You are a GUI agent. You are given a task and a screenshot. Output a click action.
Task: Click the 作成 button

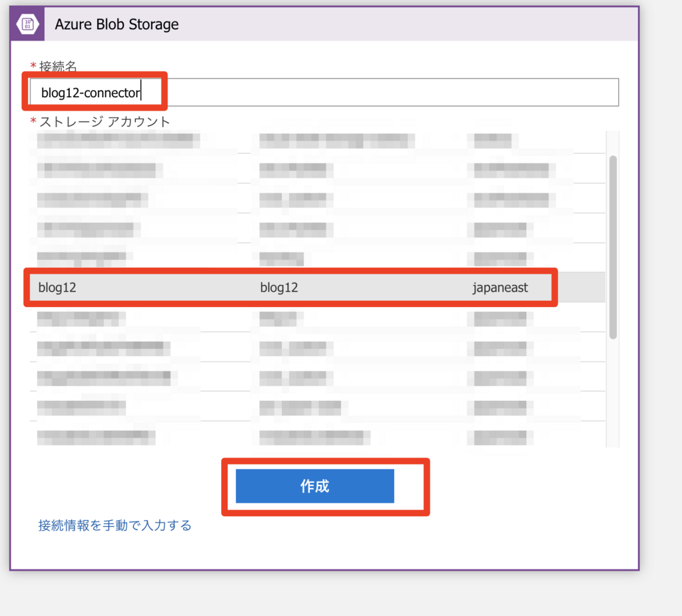tap(315, 486)
